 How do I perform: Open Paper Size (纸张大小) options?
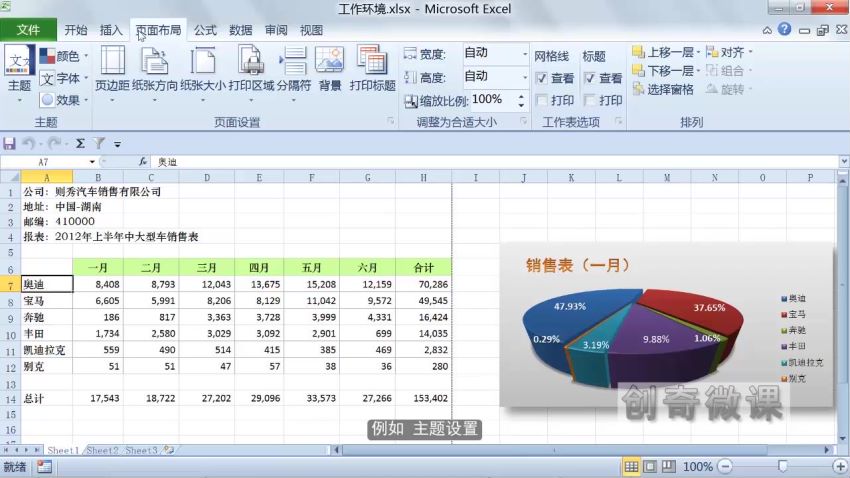pos(203,74)
